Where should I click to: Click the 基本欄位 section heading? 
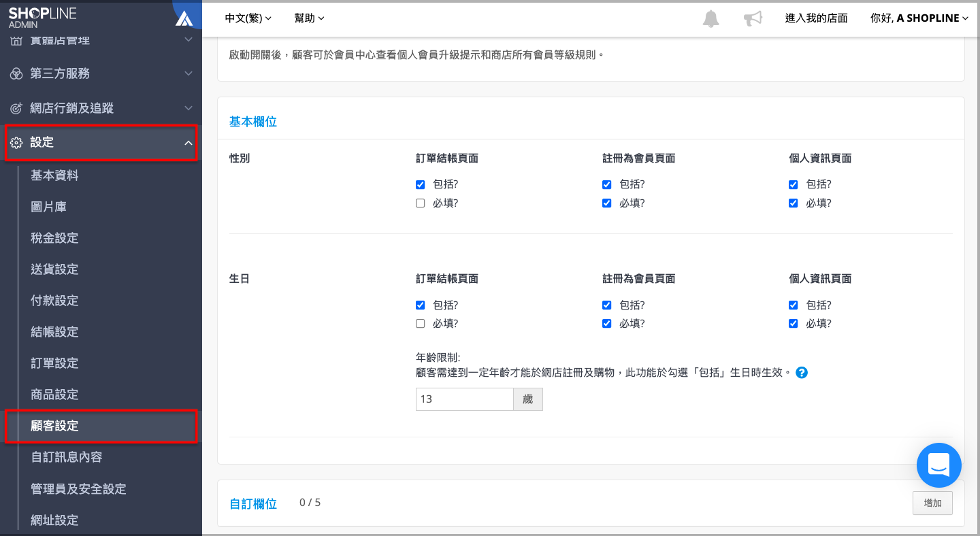click(x=253, y=122)
